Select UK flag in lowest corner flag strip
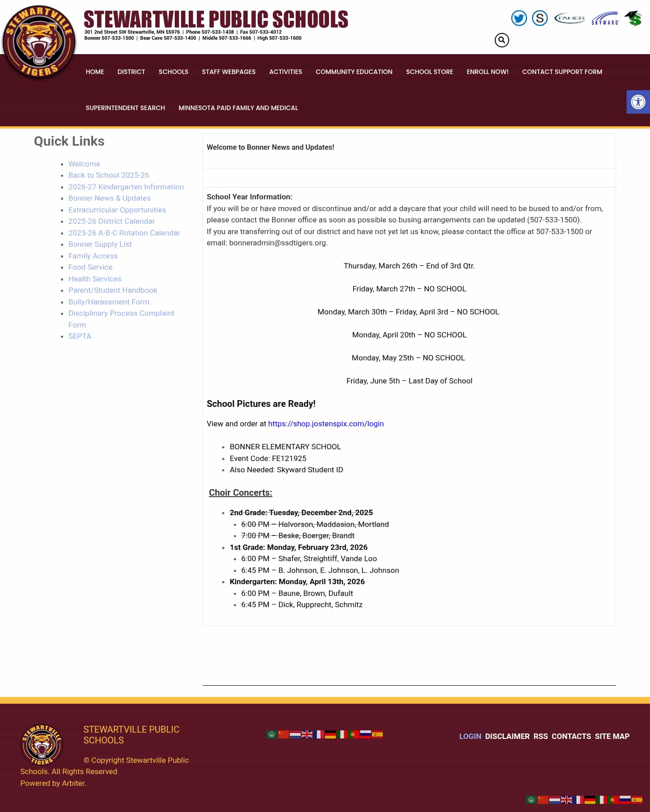The image size is (650, 812). point(566,800)
